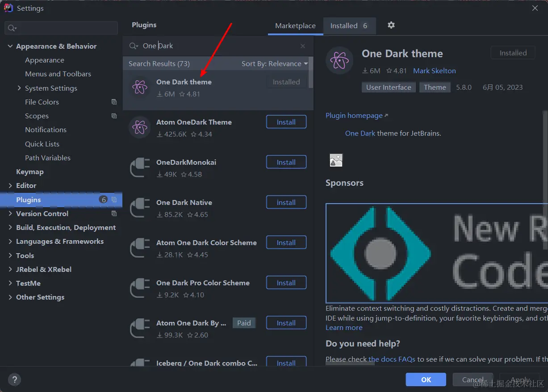Viewport: 548px width, 392px height.
Task: Install Atom OneDark Theme plugin
Action: click(286, 122)
